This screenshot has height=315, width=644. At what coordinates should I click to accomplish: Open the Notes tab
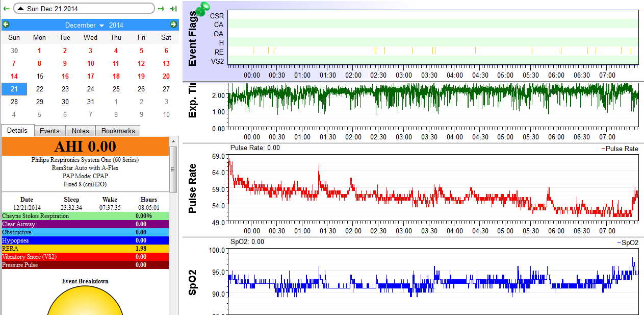(81, 131)
